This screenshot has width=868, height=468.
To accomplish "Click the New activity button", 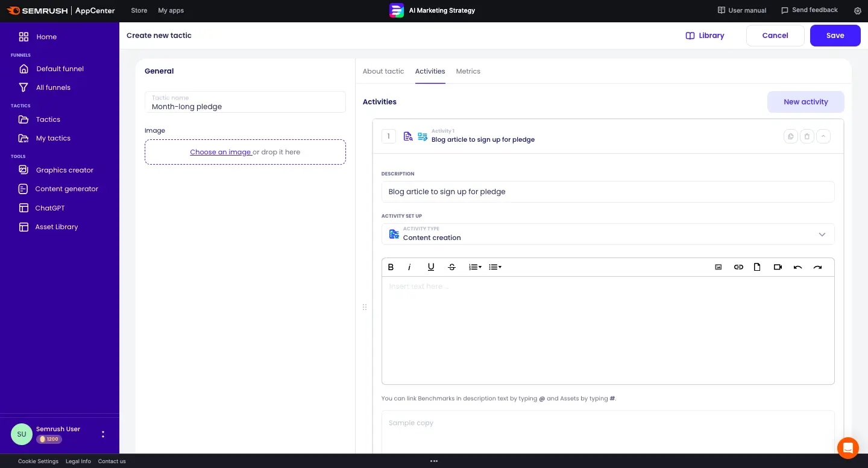I will click(x=805, y=102).
